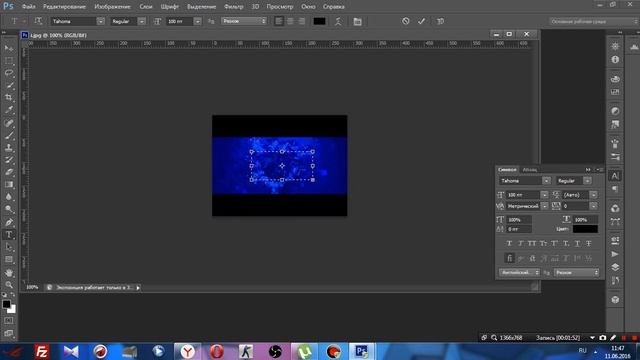Click the Цвет swatch in Character panel
This screenshot has width=640, height=360.
(x=585, y=229)
